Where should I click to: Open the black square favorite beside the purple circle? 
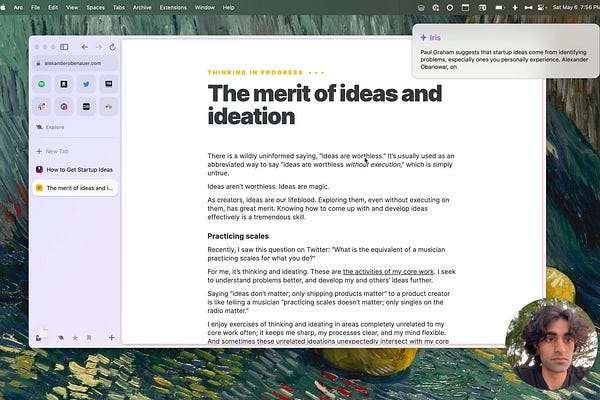pyautogui.click(x=86, y=106)
